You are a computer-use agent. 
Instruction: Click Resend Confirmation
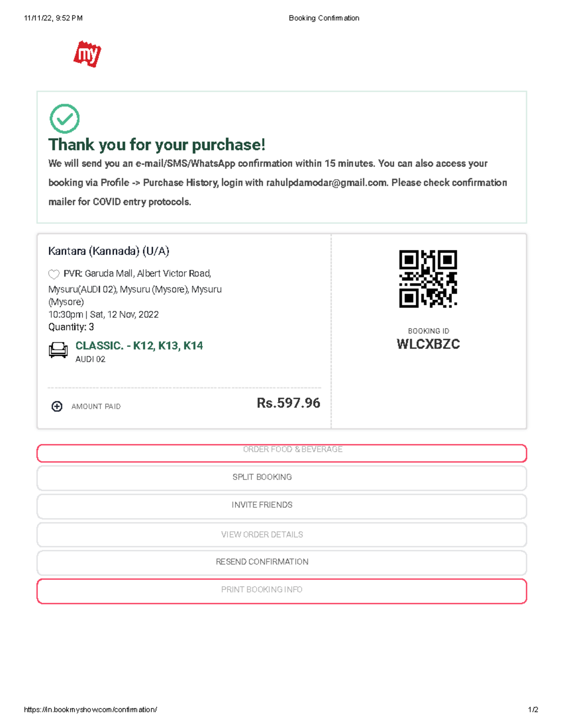(281, 562)
